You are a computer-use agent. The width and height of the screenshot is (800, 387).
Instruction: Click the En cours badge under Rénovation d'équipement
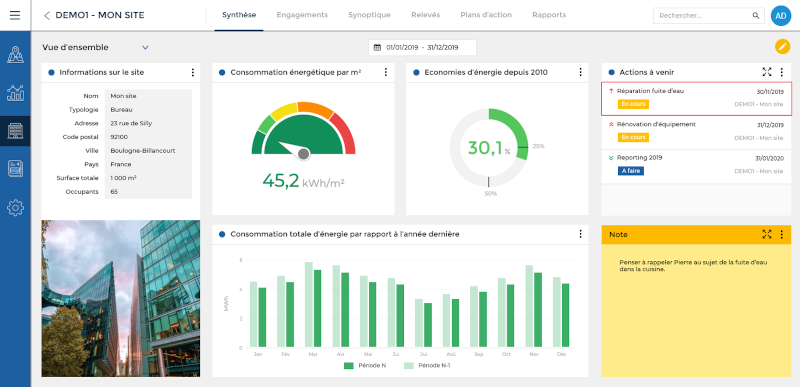[x=633, y=138]
